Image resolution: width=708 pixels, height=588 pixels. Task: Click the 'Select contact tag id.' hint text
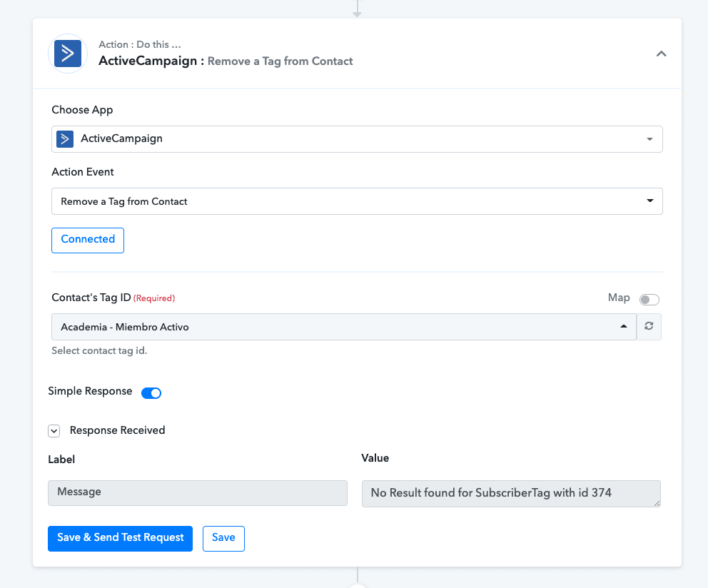tap(99, 350)
